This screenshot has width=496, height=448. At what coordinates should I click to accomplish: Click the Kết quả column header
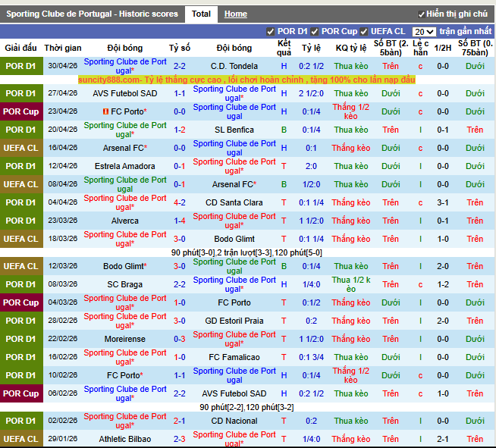pyautogui.click(x=284, y=48)
